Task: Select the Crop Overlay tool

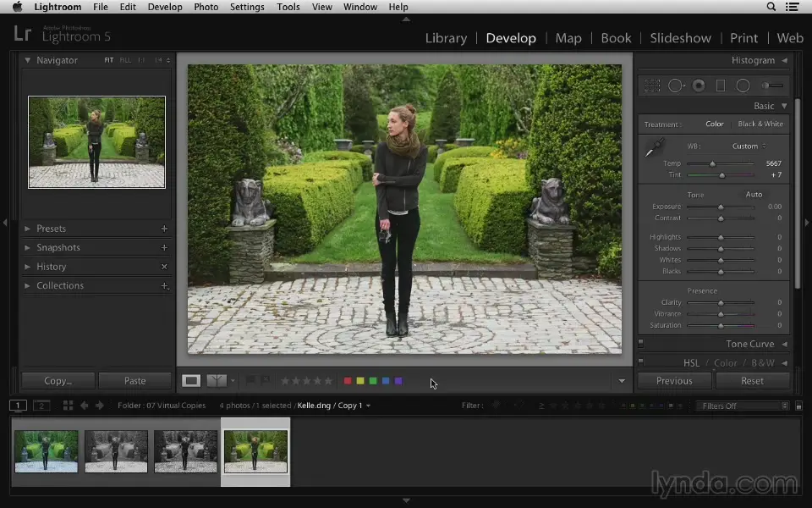Action: (652, 86)
